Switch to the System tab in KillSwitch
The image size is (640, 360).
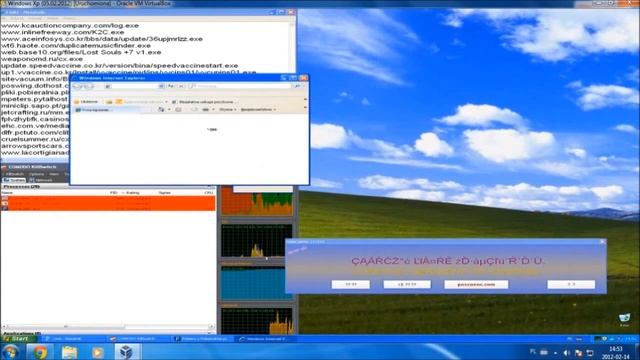(14, 180)
